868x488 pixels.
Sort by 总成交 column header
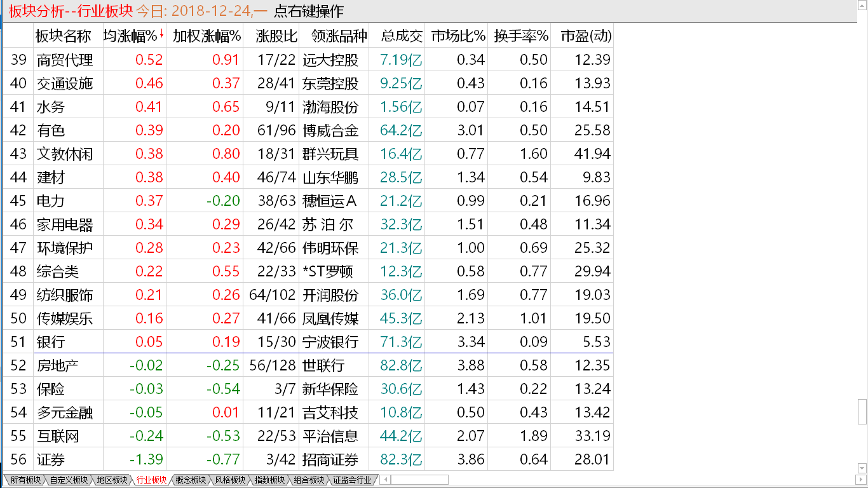[402, 36]
